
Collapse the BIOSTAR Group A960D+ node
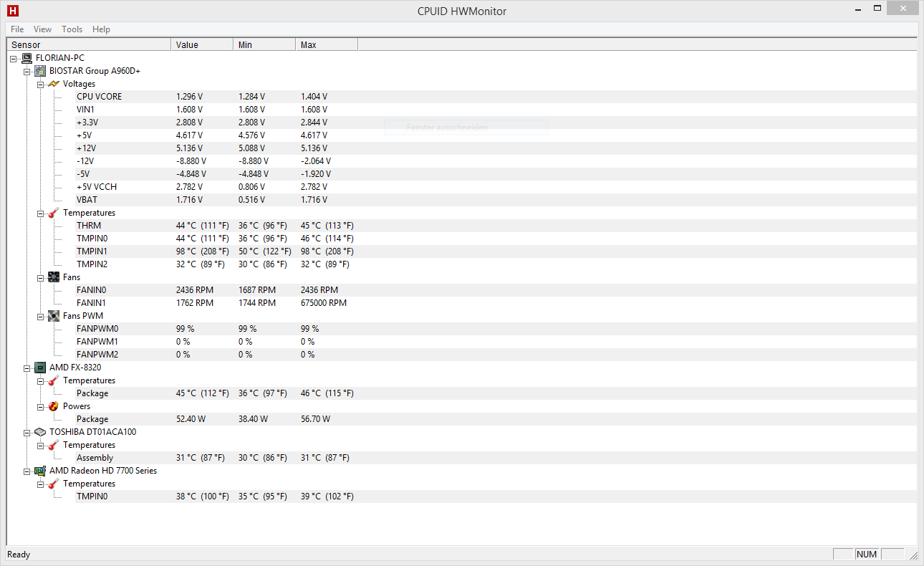[27, 72]
